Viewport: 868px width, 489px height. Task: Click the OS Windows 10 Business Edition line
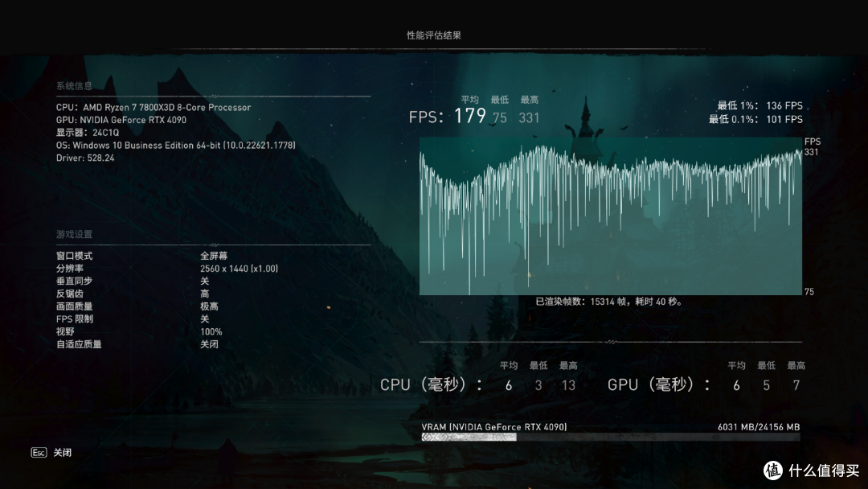click(x=175, y=145)
